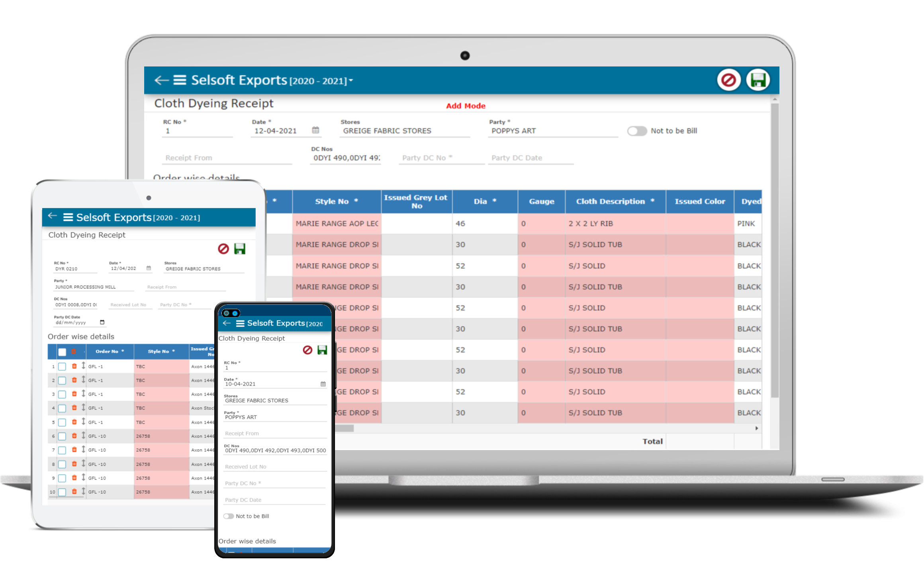Click the laptop vertical scrollbar thumb

point(775,251)
